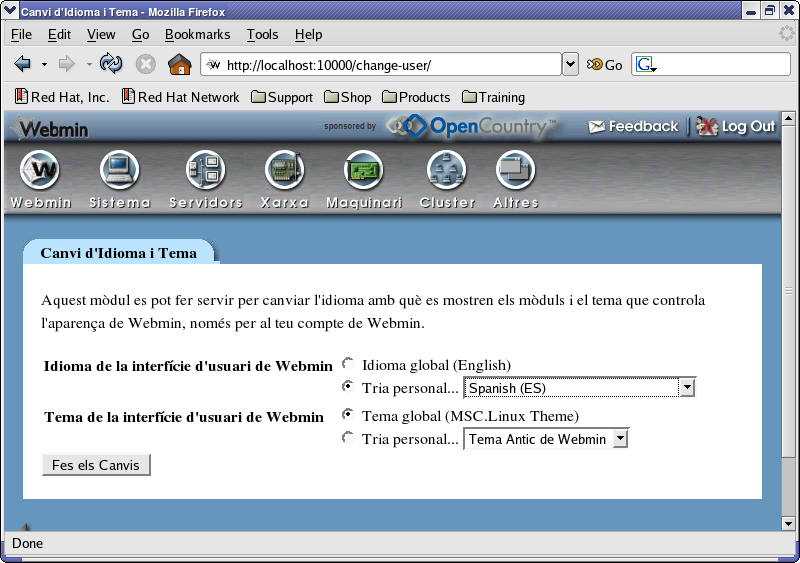Open the Support bookmarks folder
800x563 pixels.
(x=282, y=97)
